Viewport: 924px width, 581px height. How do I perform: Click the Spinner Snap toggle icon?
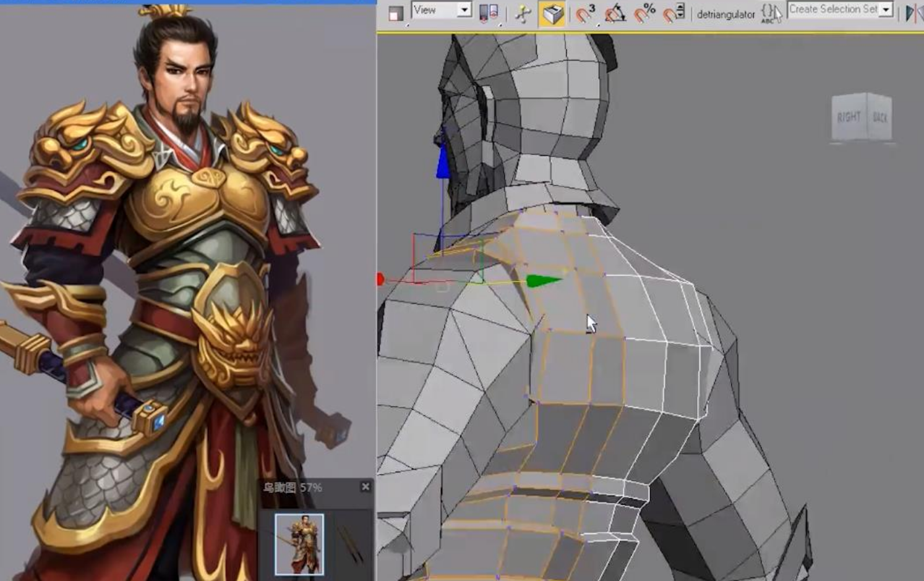[674, 13]
